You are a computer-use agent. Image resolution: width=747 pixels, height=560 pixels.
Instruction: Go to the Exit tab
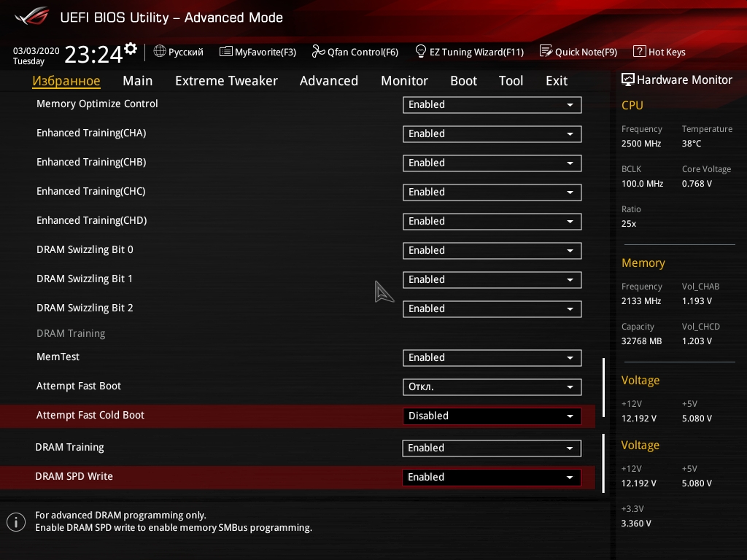pos(557,81)
